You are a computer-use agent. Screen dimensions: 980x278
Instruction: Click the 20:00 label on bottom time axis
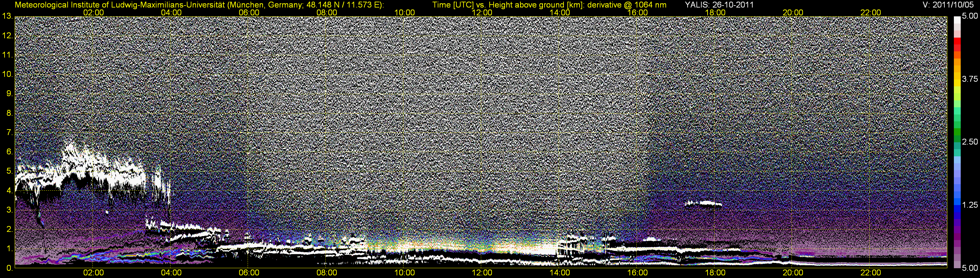coord(793,273)
